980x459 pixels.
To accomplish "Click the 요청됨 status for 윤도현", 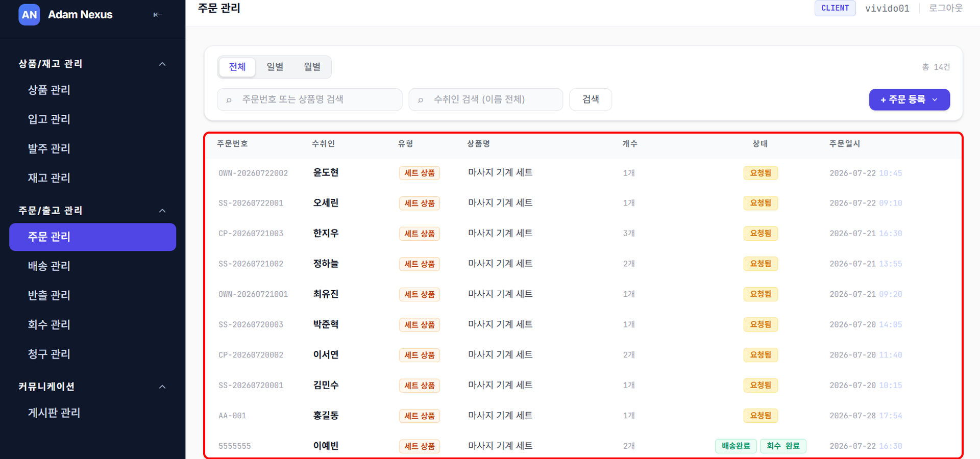I will 761,173.
